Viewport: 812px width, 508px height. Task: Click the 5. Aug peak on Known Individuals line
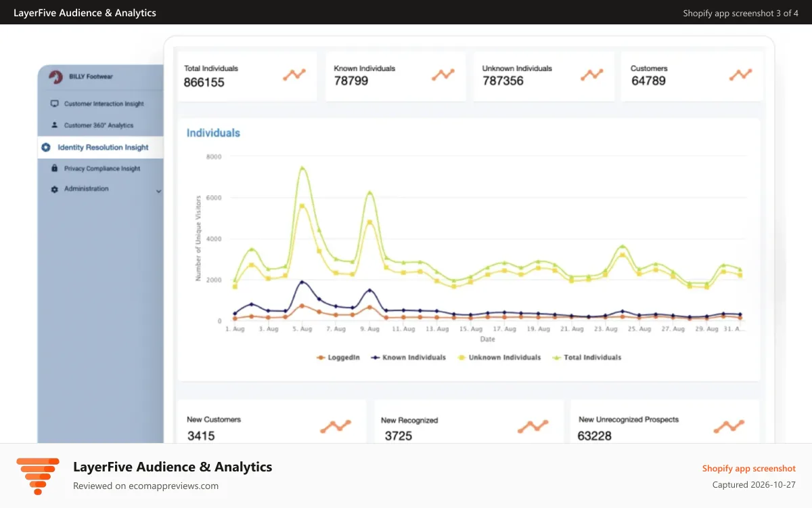pyautogui.click(x=302, y=282)
